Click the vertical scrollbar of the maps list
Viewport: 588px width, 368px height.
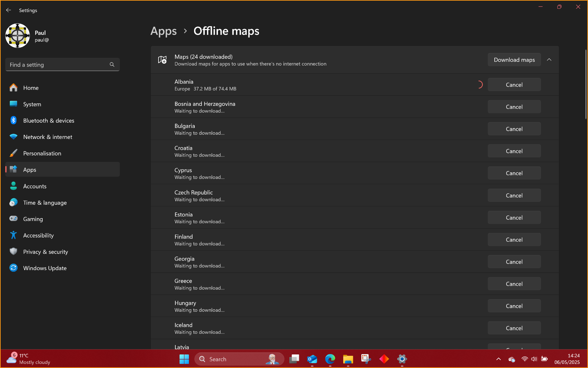586,85
